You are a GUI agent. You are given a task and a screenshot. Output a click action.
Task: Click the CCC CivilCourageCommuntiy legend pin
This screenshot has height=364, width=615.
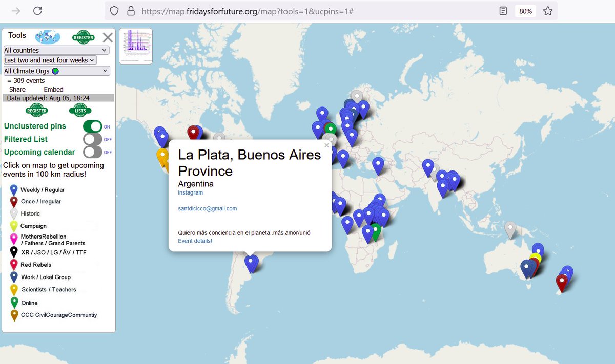click(14, 315)
